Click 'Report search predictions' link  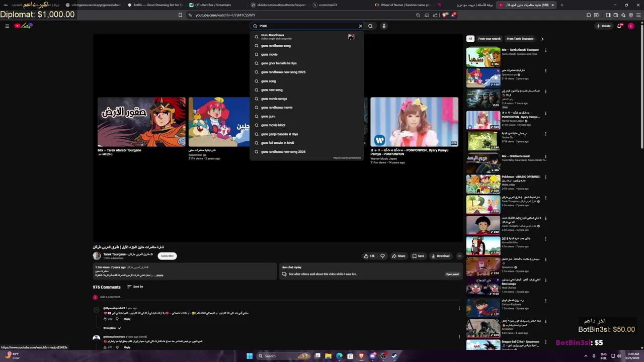[x=347, y=158]
